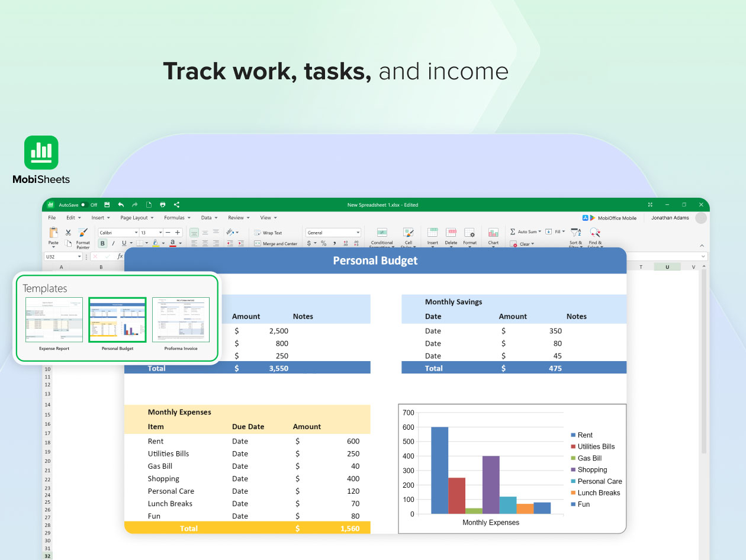Click the Wrap Text button
The image size is (746, 560).
(268, 233)
